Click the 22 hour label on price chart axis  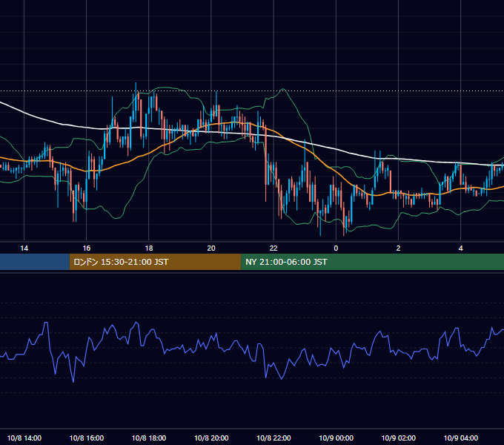point(273,248)
